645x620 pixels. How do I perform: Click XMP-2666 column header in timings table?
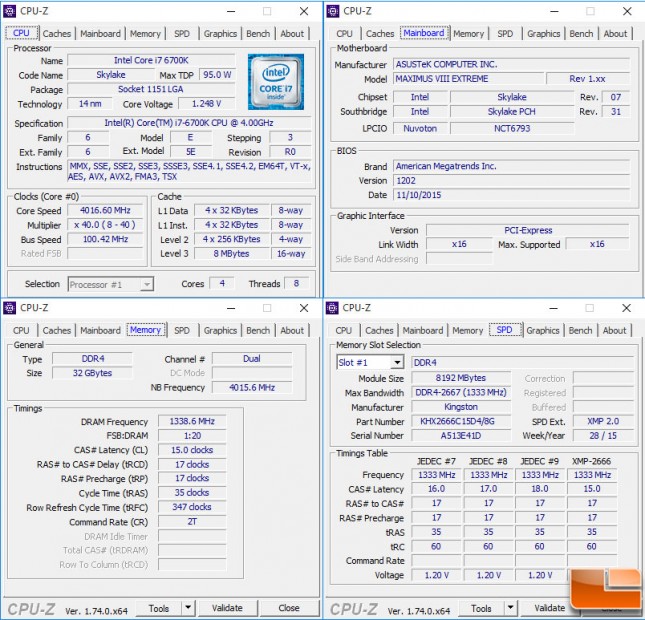click(591, 461)
